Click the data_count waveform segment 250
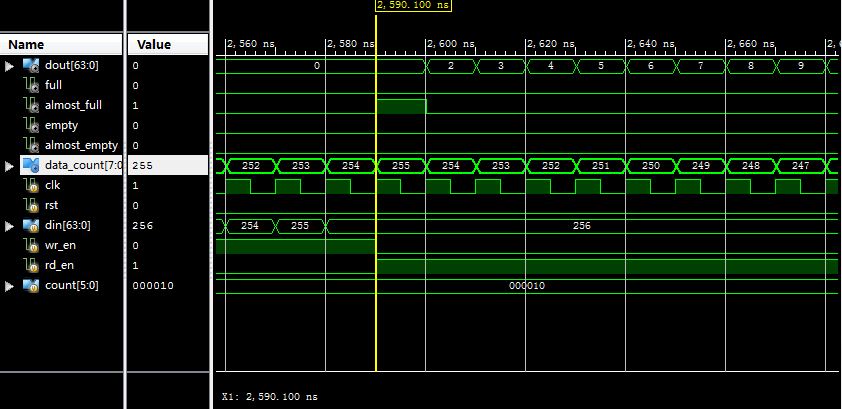 [x=650, y=166]
